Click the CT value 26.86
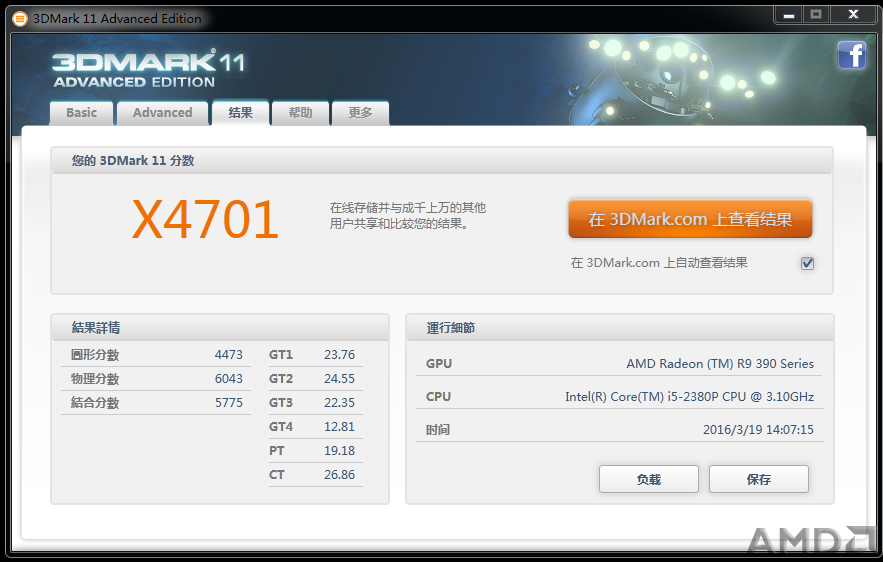The width and height of the screenshot is (883, 562). coord(340,475)
